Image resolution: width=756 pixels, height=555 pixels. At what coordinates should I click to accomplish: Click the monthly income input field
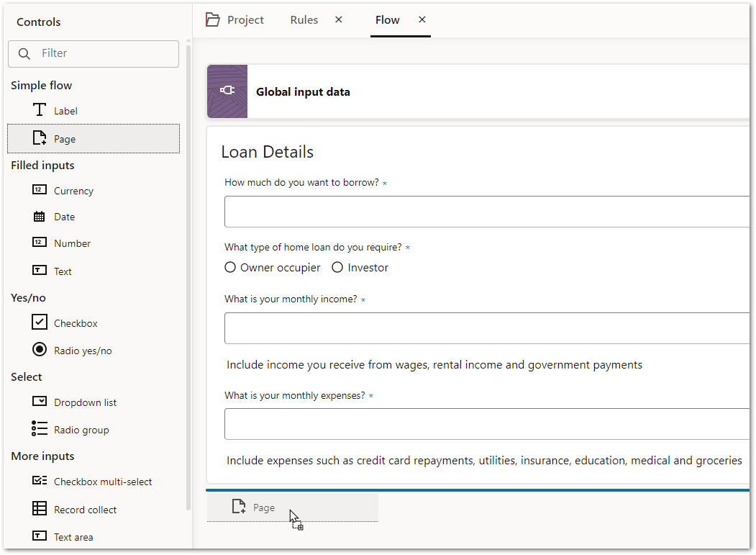[x=487, y=328]
